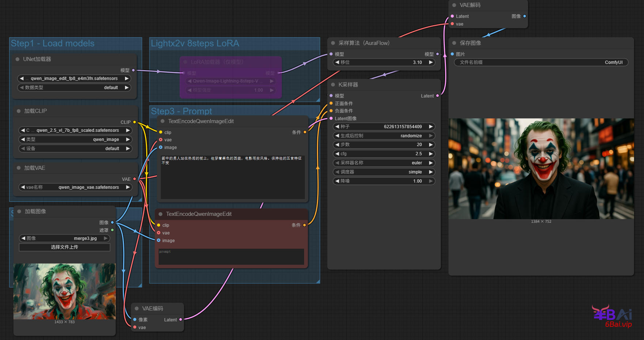Click the 图像 output port on VAE解码
Viewport: 644px width, 340px height.
pos(524,16)
